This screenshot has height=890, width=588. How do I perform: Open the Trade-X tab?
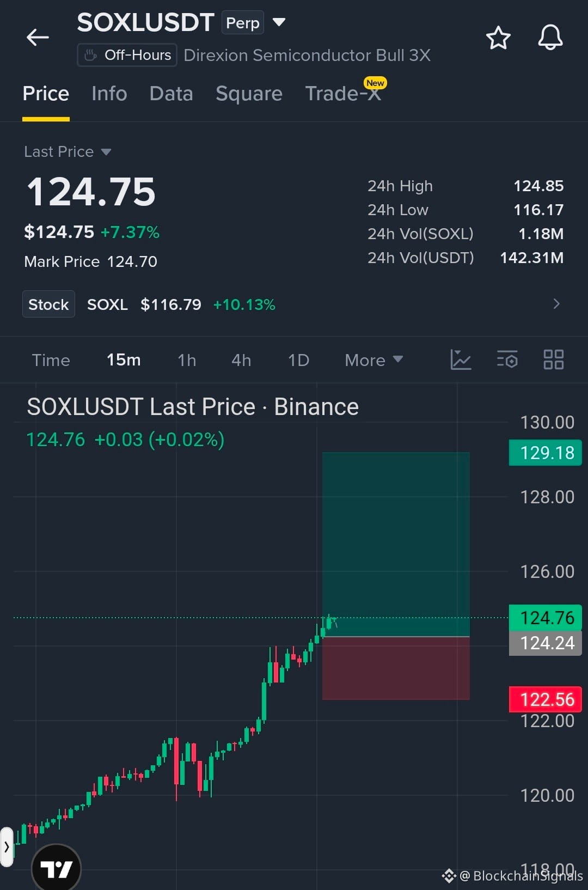tap(343, 94)
